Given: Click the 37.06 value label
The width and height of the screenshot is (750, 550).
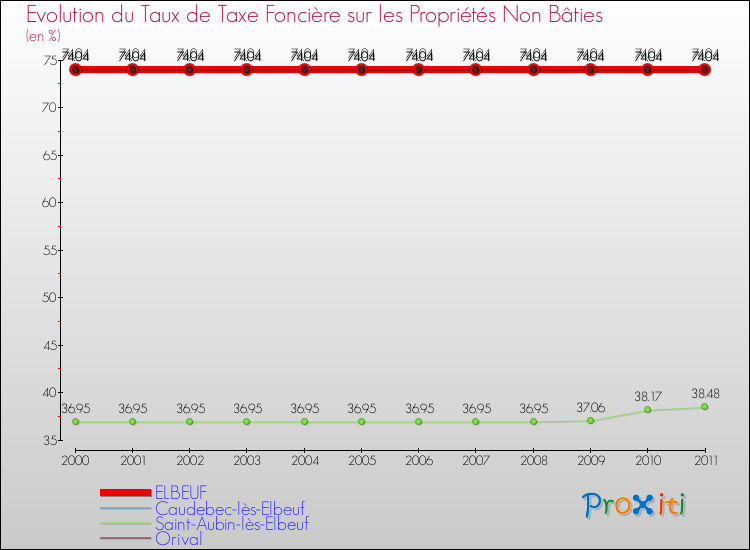Looking at the screenshot, I should [x=591, y=407].
